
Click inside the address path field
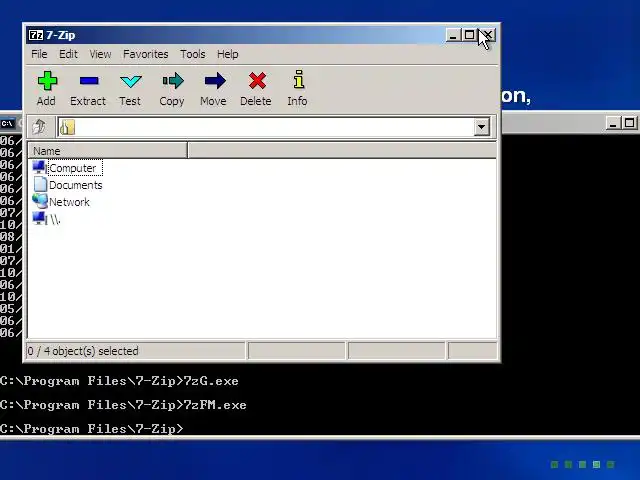273,127
